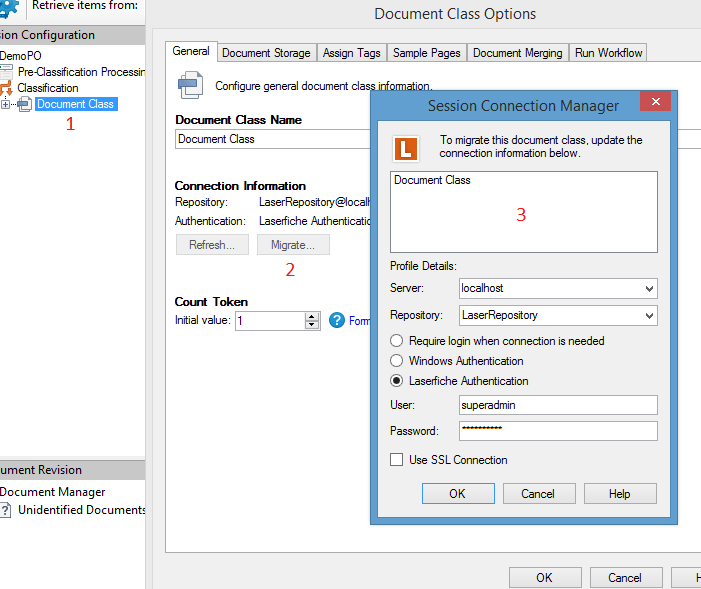701x589 pixels.
Task: Open the Sample Pages tab
Action: [427, 53]
